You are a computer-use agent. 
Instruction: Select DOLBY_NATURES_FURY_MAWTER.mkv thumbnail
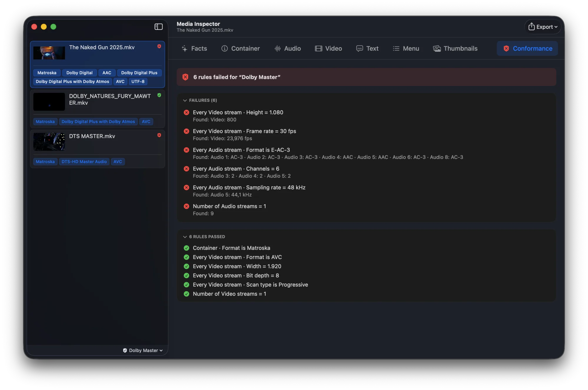tap(49, 102)
